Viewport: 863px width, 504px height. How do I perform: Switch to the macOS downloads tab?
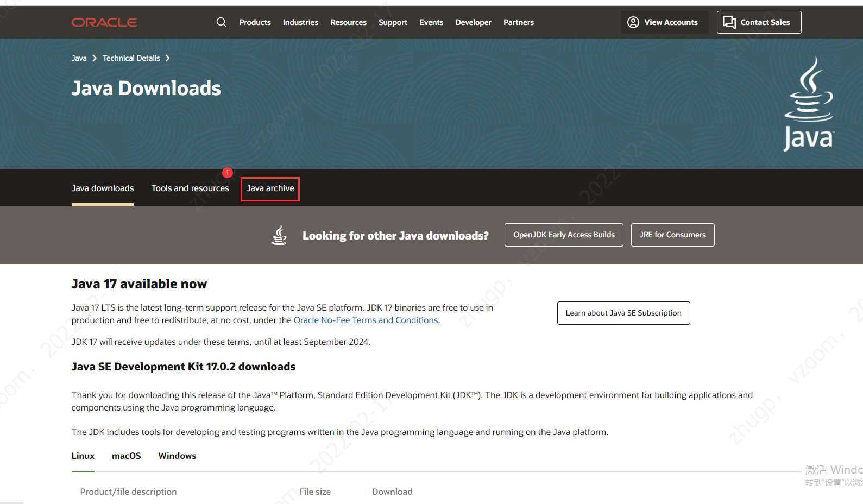[x=127, y=456]
